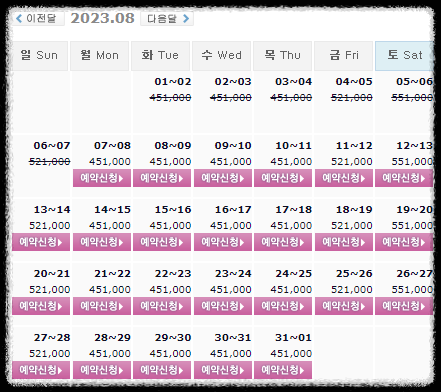Click the 30~31 date label
Image resolution: width=441 pixels, height=392 pixels.
233,337
